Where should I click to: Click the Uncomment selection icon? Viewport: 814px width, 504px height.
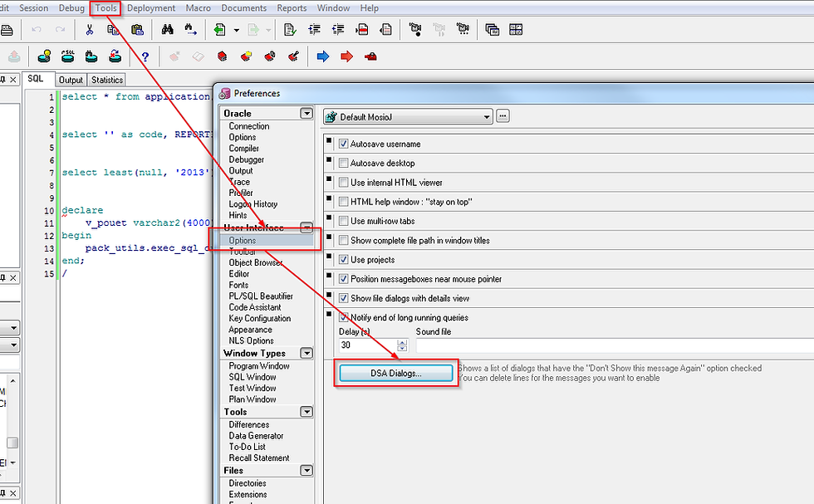pos(385,30)
